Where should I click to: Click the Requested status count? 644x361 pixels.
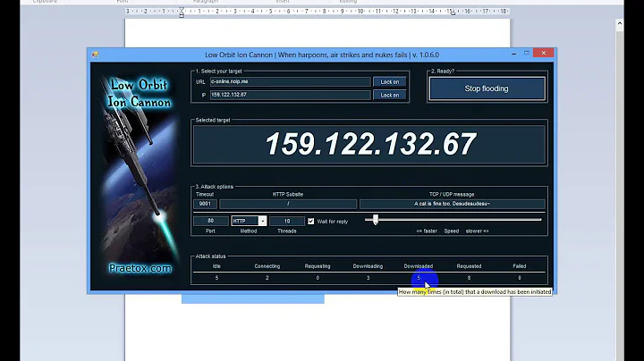tap(469, 278)
